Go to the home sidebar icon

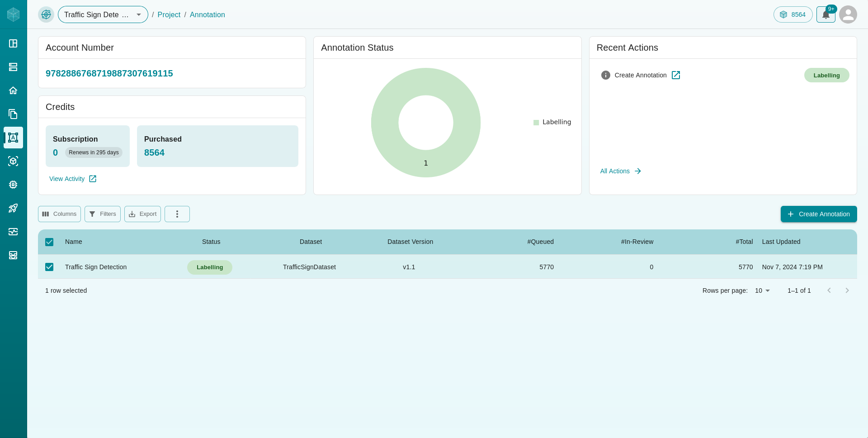click(x=13, y=90)
